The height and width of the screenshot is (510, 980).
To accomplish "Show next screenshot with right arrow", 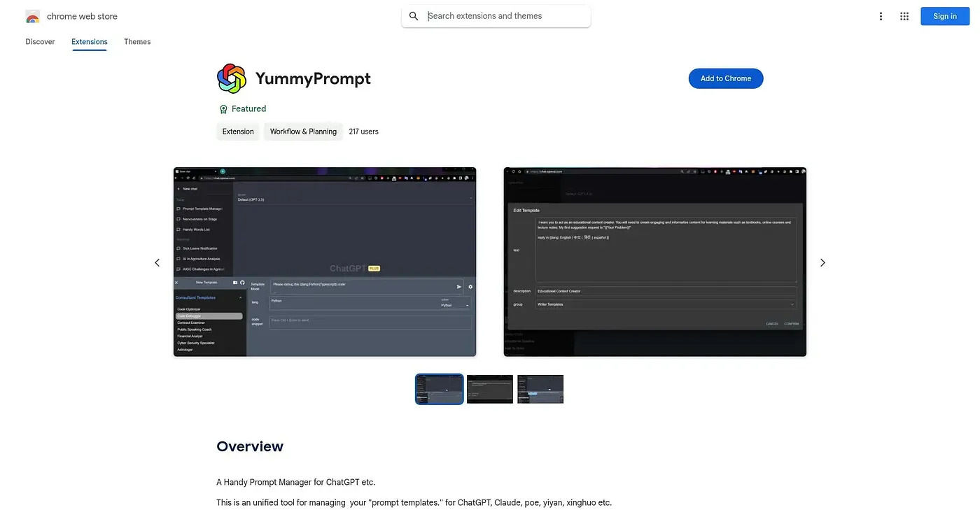I will [x=822, y=262].
